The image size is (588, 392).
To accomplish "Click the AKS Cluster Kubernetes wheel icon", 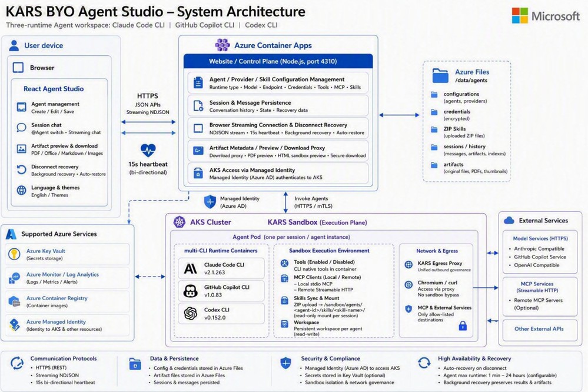I will pyautogui.click(x=180, y=222).
